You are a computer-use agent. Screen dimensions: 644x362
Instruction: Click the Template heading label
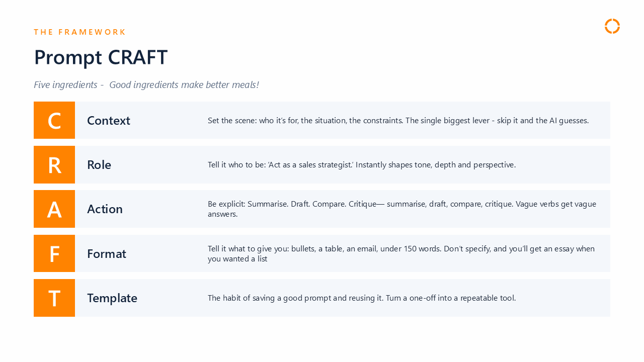pos(112,298)
